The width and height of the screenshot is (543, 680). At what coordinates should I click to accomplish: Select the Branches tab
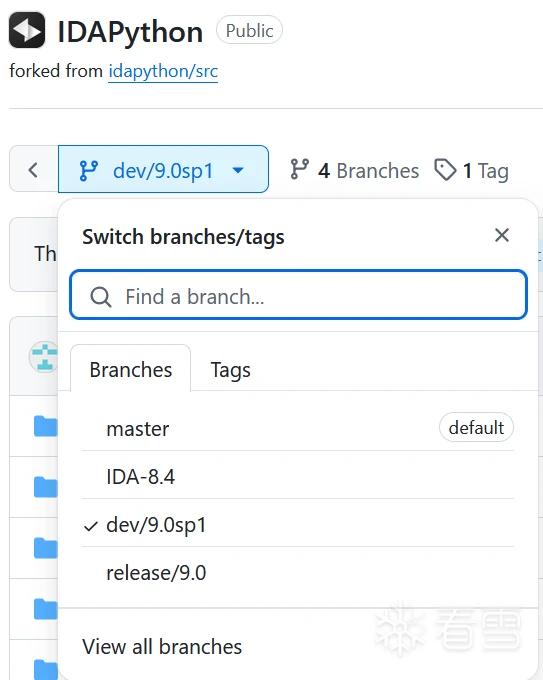(x=131, y=369)
